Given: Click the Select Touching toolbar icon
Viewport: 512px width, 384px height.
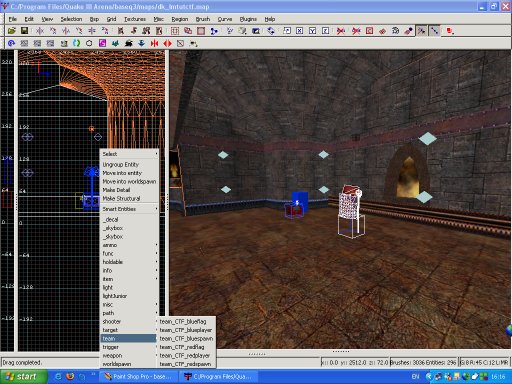Looking at the screenshot, I should coord(134,31).
